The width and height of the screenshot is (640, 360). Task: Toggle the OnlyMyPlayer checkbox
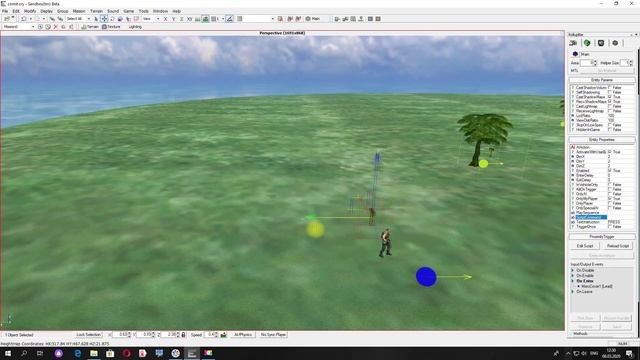point(610,199)
